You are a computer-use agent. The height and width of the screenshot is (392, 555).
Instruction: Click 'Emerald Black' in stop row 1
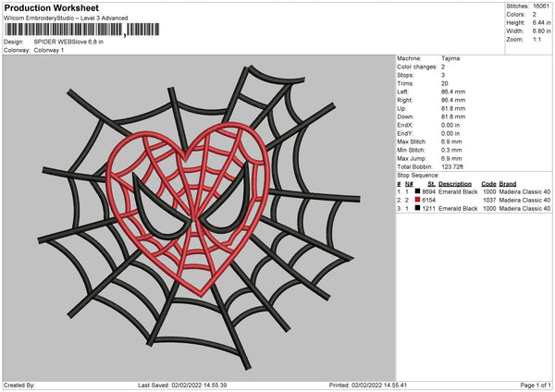[458, 191]
